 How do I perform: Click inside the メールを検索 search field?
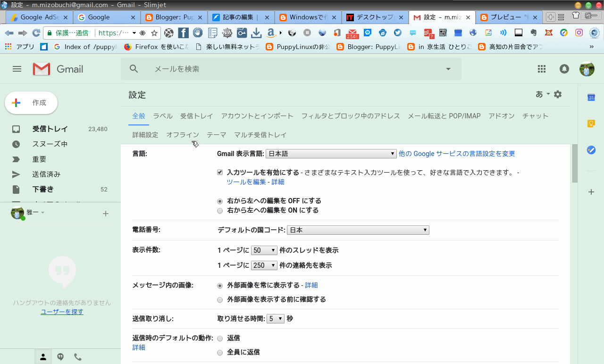[x=236, y=68]
